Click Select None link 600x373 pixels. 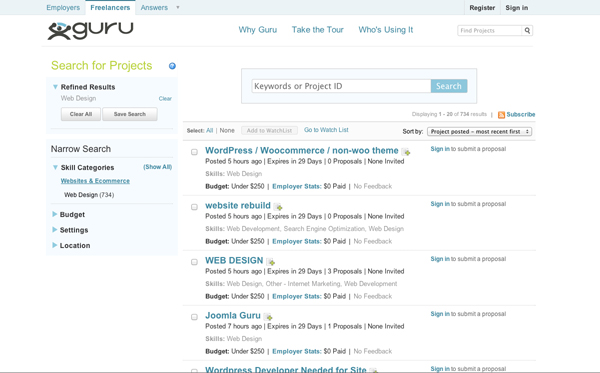(x=227, y=130)
